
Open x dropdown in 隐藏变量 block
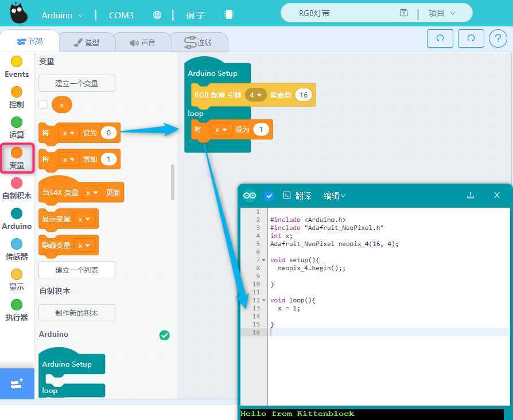(84, 246)
